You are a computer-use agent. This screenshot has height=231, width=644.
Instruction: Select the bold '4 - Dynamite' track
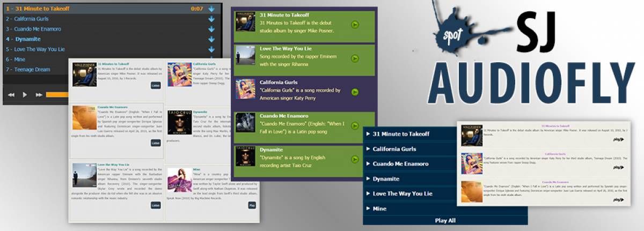pyautogui.click(x=23, y=39)
